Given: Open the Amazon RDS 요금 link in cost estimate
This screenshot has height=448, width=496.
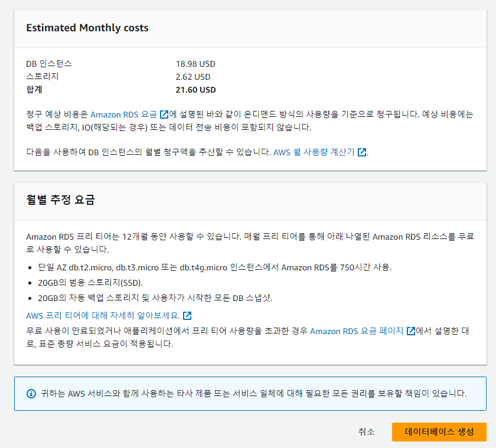Looking at the screenshot, I should click(x=124, y=115).
